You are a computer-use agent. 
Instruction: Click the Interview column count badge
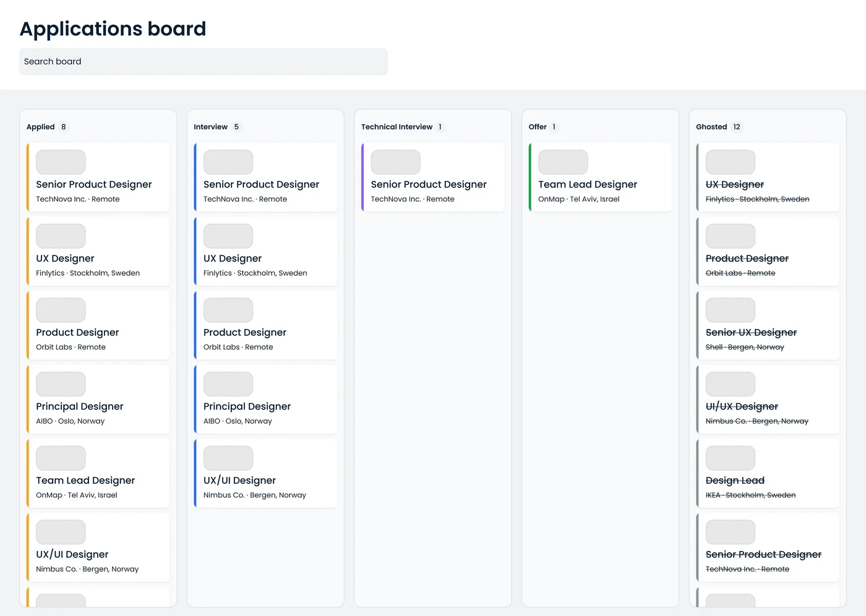click(236, 127)
